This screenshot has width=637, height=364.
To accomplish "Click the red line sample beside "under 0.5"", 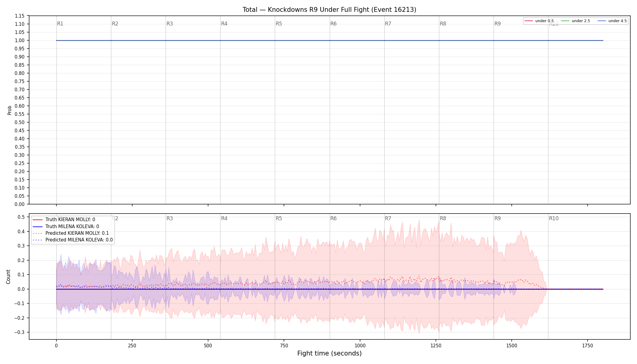I will tap(529, 21).
